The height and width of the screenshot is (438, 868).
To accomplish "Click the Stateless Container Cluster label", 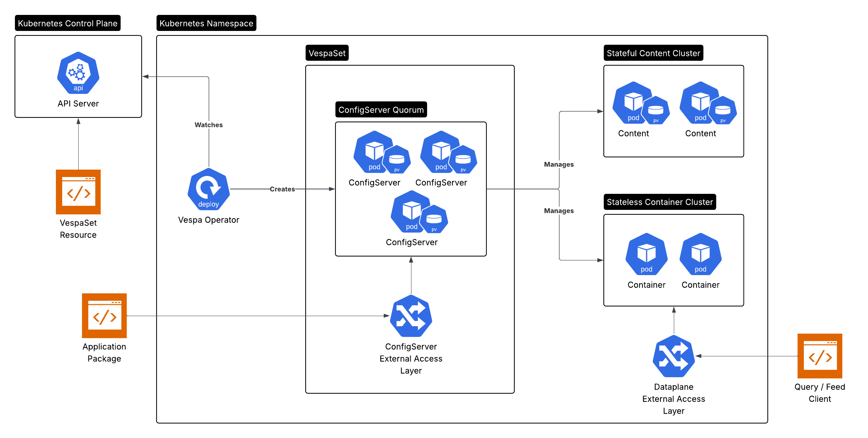I will 660,202.
